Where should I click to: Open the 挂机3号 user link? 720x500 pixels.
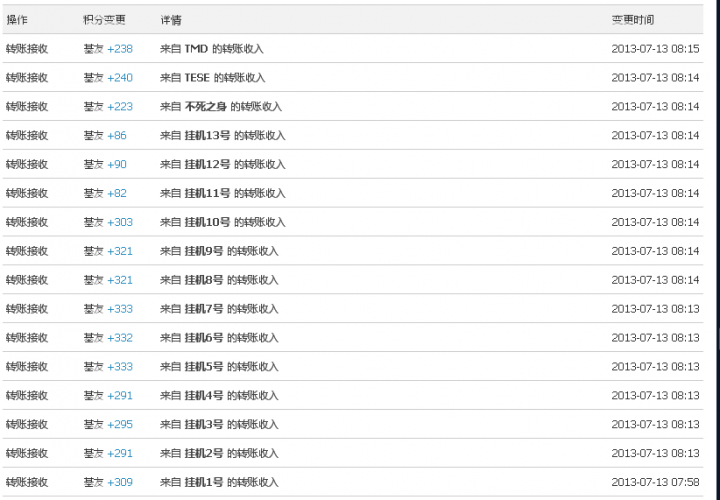point(204,424)
